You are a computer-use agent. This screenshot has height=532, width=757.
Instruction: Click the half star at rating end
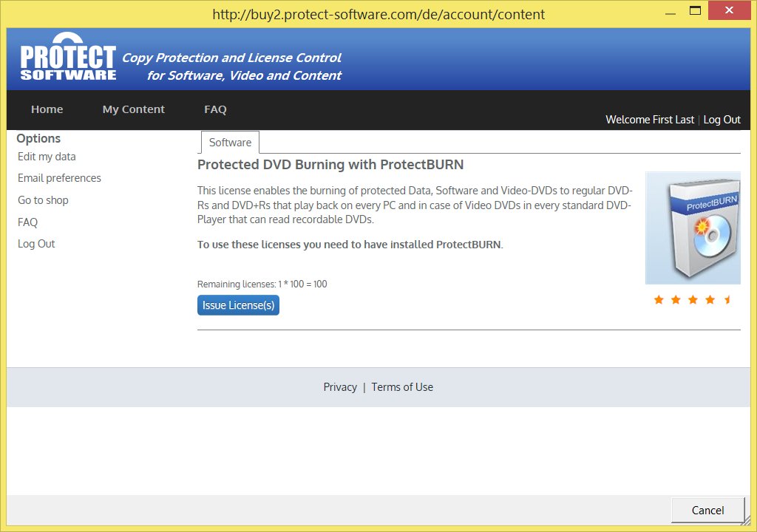tap(727, 299)
